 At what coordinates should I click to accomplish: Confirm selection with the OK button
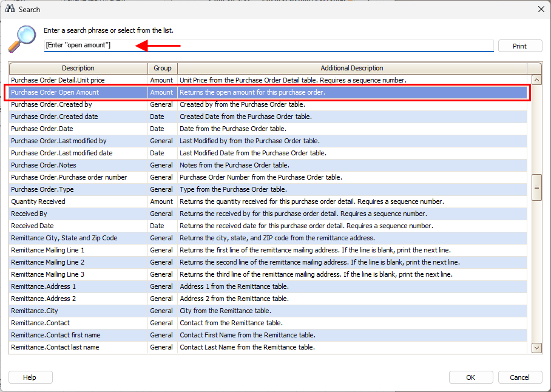[x=470, y=377]
